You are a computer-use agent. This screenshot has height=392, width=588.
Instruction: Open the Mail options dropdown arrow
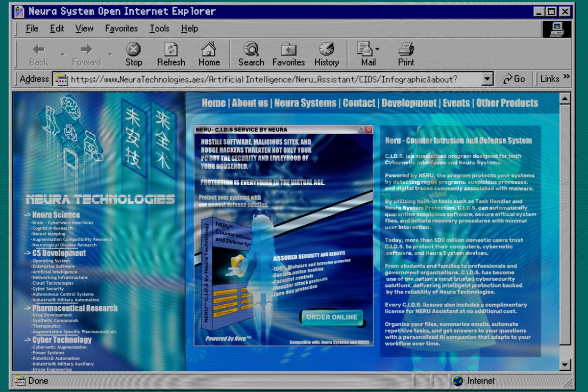377,49
